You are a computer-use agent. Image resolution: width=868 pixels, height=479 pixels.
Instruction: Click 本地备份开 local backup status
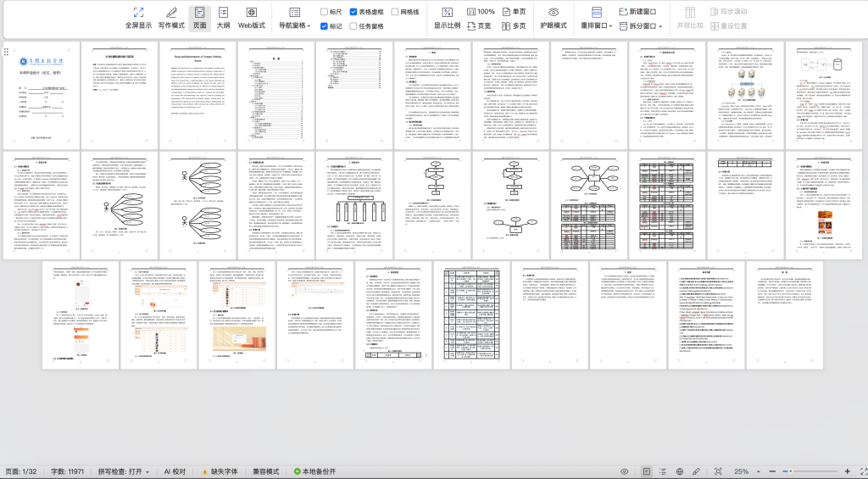click(x=315, y=472)
